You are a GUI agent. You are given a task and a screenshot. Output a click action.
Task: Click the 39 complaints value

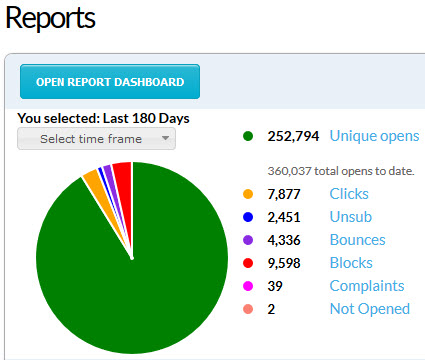[x=275, y=286]
